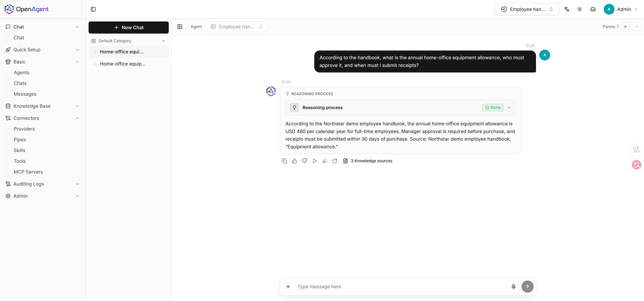Viewport: 644px width, 301px height.
Task: Select the 'Home-office equip...' conversation
Action: [128, 64]
